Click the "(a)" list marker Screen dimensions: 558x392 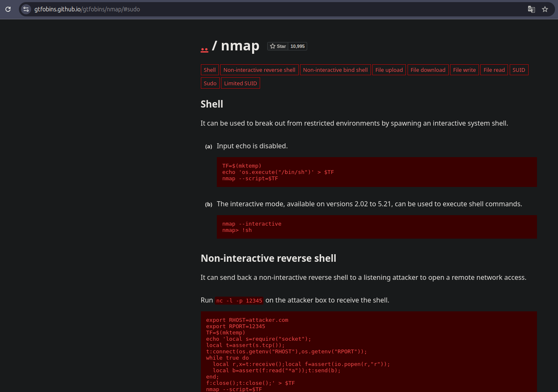[208, 147]
